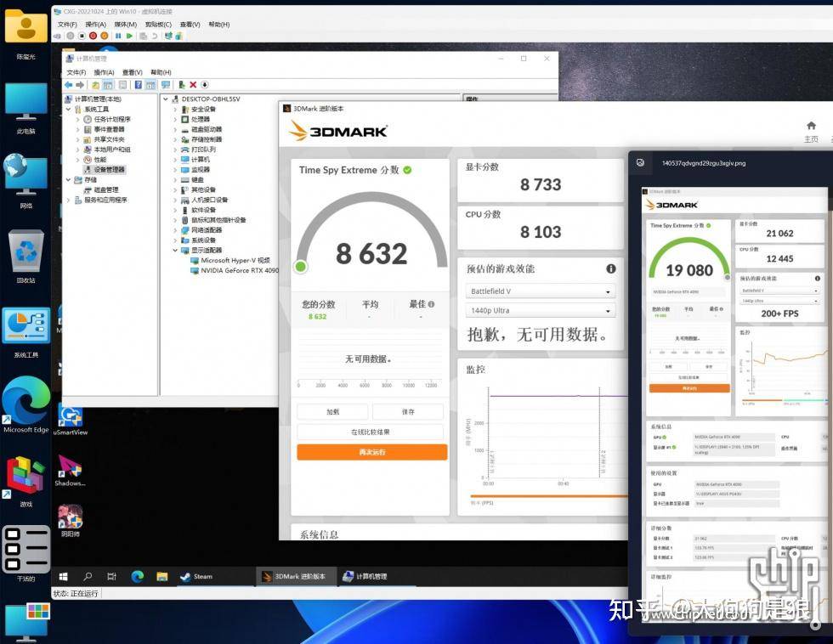This screenshot has width=833, height=644.
Task: Click the 3DMark home (主页) icon
Action: 811,126
